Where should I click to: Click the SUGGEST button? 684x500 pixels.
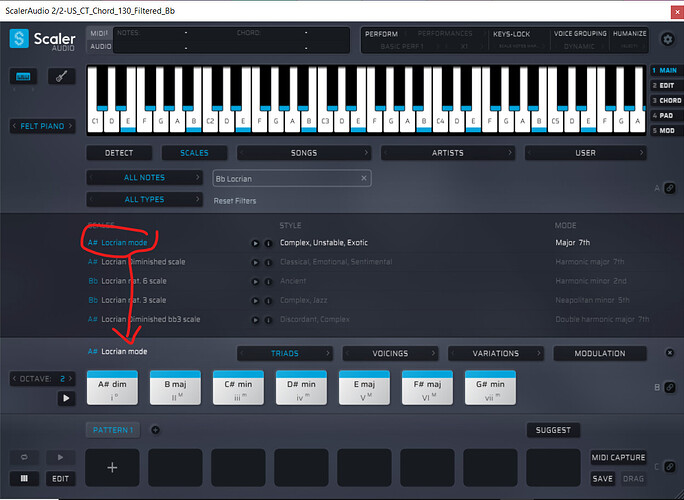[x=553, y=430]
